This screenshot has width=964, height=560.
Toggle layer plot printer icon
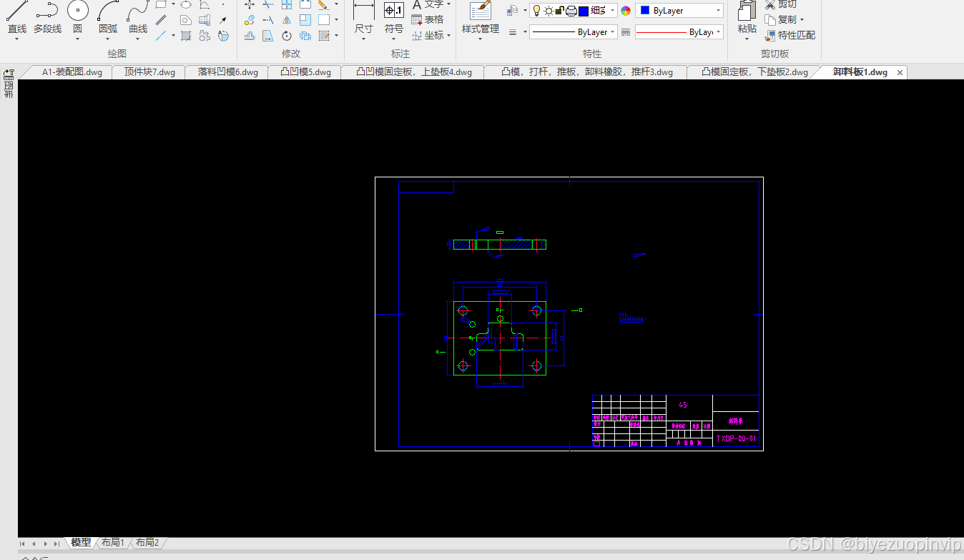pos(571,11)
